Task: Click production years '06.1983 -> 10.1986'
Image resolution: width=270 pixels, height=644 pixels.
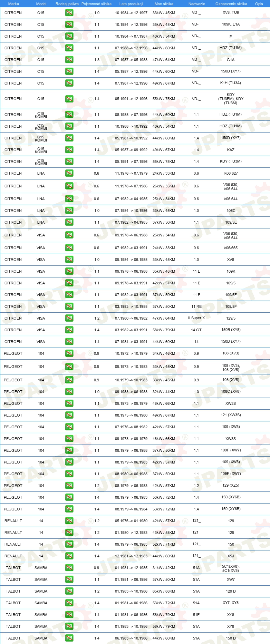Action: tap(131, 638)
